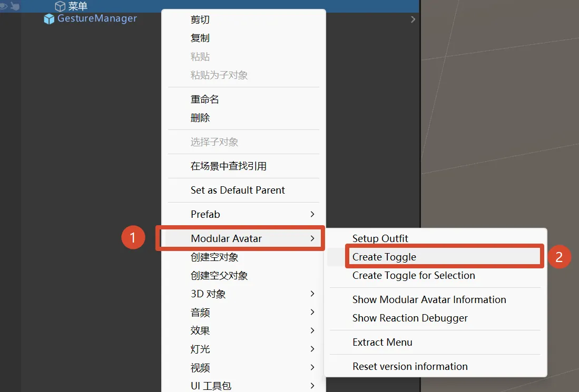Screen dimensions: 579x392
Task: Click the GestureManager prefab cube icon
Action: coord(49,19)
